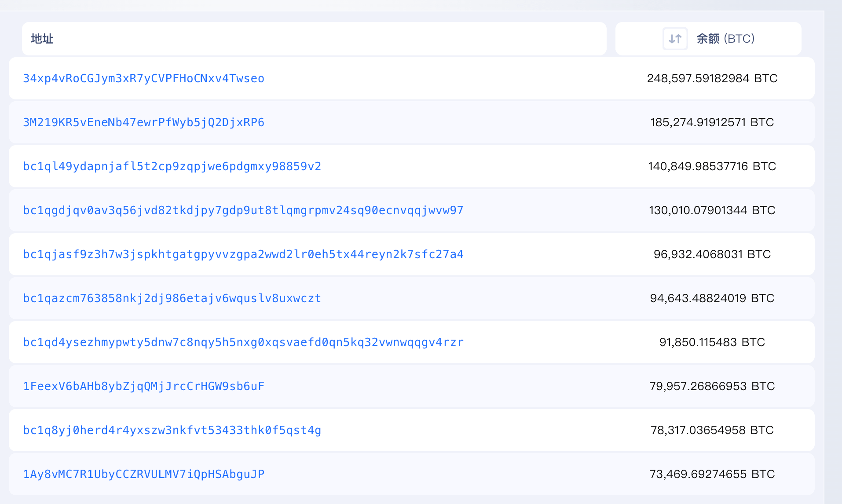The width and height of the screenshot is (842, 504).
Task: Select balance 185,274.91912571 BTC
Action: point(712,122)
